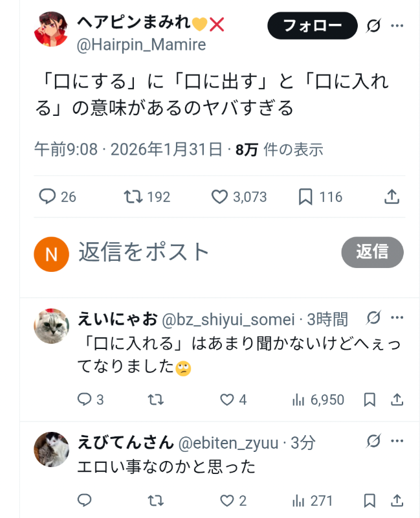Bookmark えびてんさん's reply
Viewport: 420px width, 518px height.
370,501
